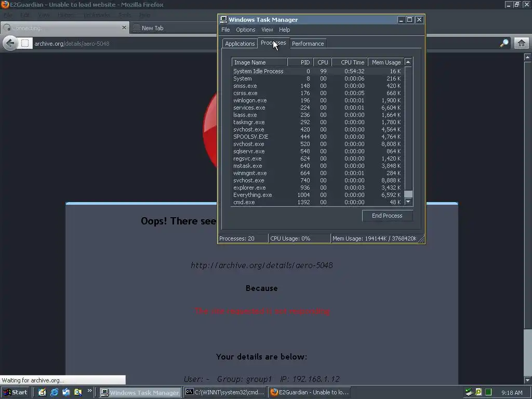Select the explorer.exe process row

(317, 188)
